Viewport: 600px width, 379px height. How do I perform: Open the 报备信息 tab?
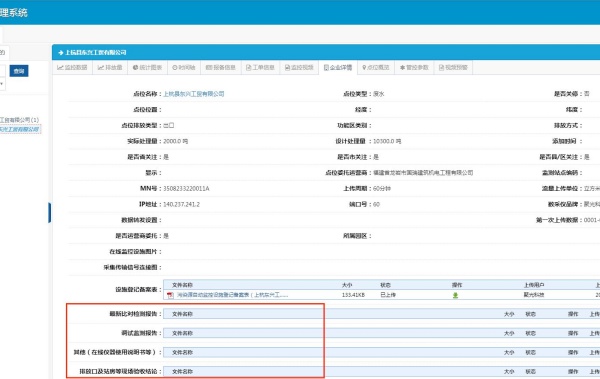[x=221, y=67]
